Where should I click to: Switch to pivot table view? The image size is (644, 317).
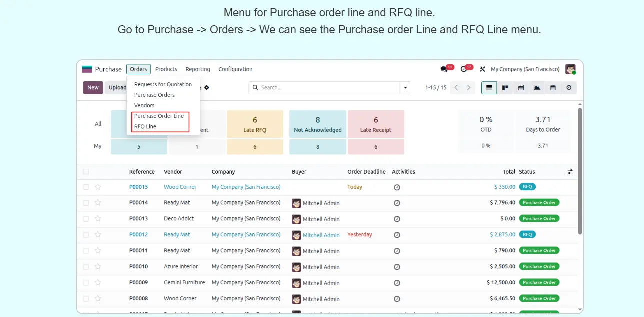[521, 88]
